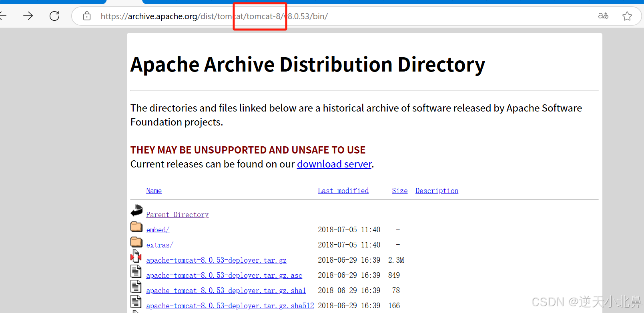The width and height of the screenshot is (644, 313).
Task: Open the Parent Directory link
Action: 177,215
